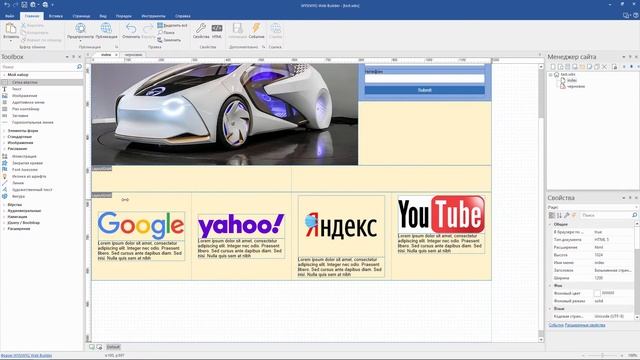
Task: Click the sort alphabetical icon in Properties panel
Action: point(559,215)
